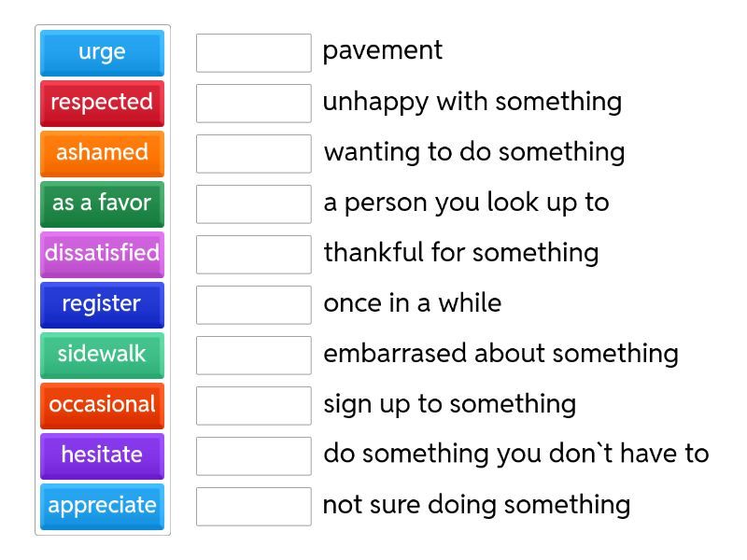Select the box for 'embarrased about something'
The height and width of the screenshot is (560, 747).
pos(253,355)
